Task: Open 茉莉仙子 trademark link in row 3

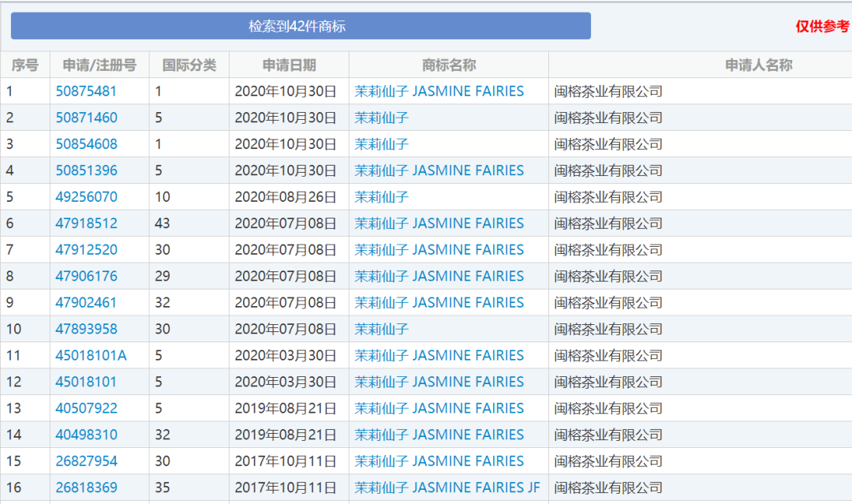Action: [x=382, y=144]
